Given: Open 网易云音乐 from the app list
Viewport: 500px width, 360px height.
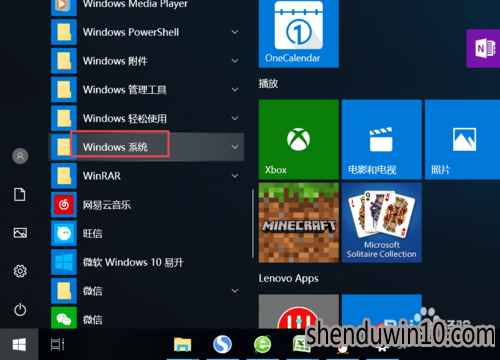Looking at the screenshot, I should (147, 204).
